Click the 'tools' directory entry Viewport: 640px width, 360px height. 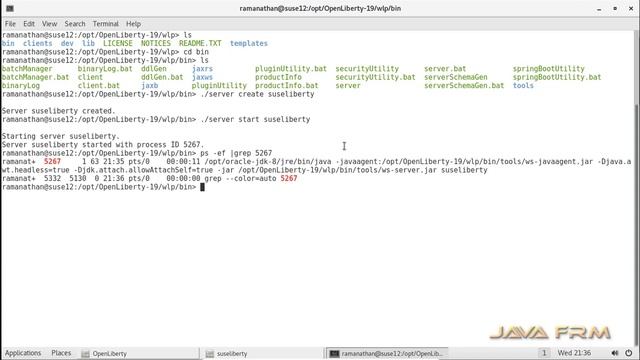click(523, 86)
